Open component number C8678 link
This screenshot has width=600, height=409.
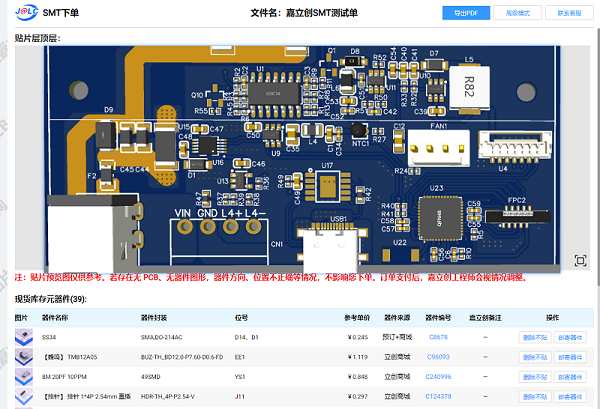438,338
